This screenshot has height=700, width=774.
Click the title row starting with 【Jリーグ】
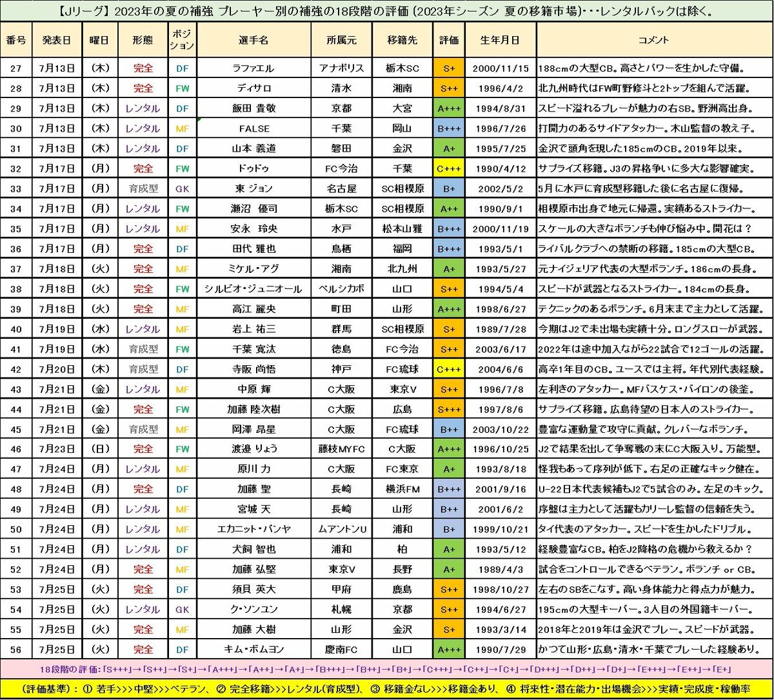387,12
